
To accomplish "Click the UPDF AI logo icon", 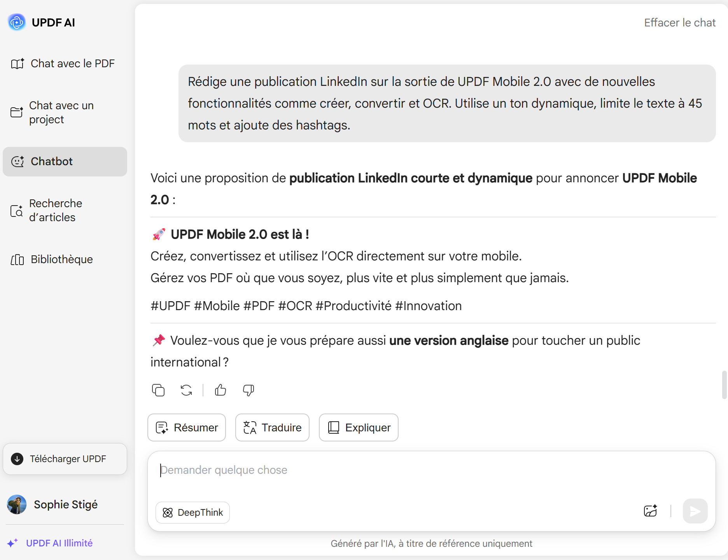I will [x=17, y=22].
